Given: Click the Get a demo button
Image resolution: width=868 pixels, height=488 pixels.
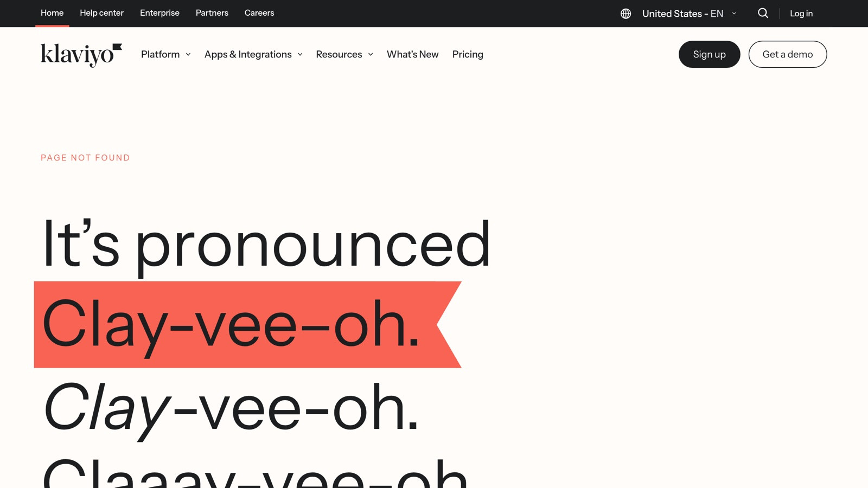Looking at the screenshot, I should point(788,54).
